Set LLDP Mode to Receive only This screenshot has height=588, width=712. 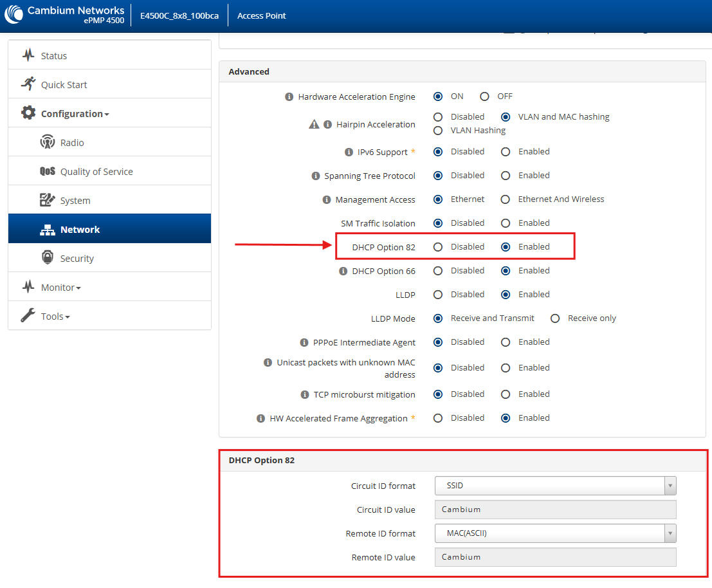555,318
